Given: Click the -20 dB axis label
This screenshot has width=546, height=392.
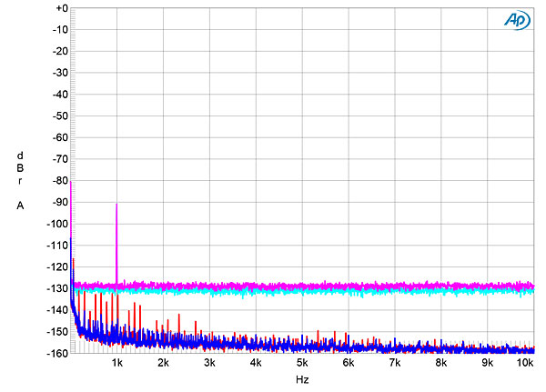Looking at the screenshot, I should point(60,52).
